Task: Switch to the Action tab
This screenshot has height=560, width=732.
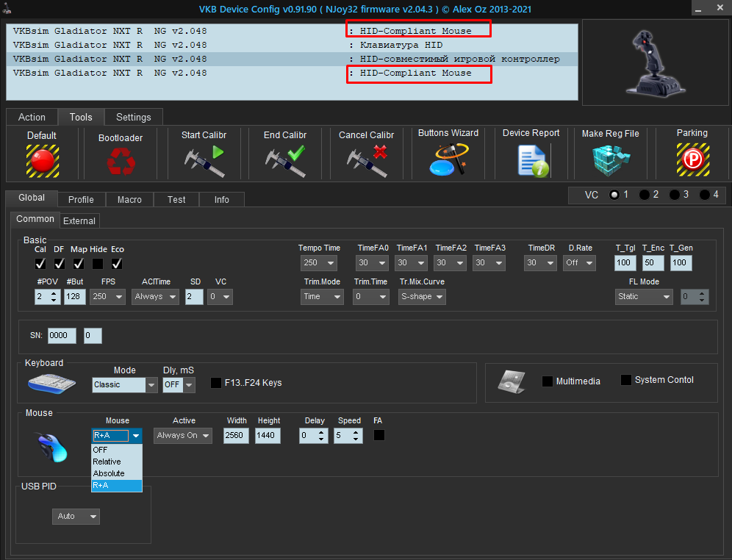Action: point(32,117)
